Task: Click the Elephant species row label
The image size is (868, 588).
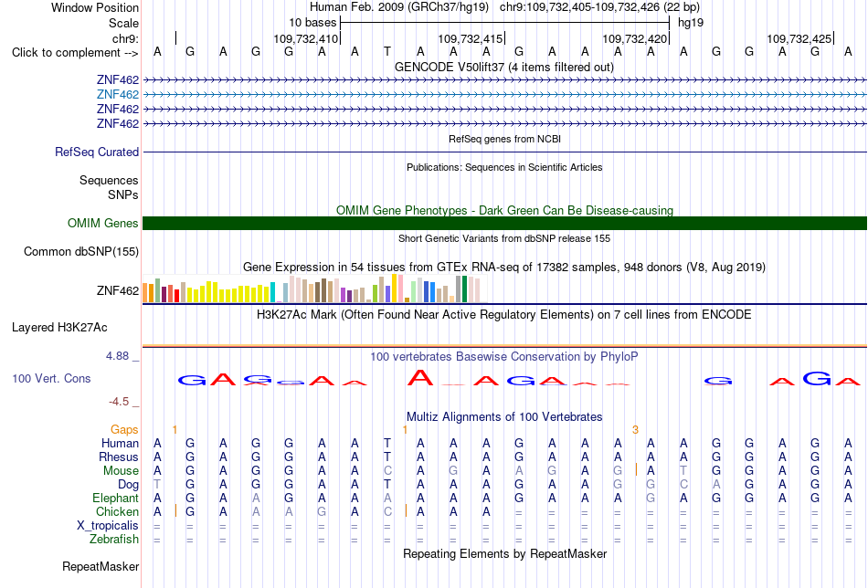Action: coord(115,498)
